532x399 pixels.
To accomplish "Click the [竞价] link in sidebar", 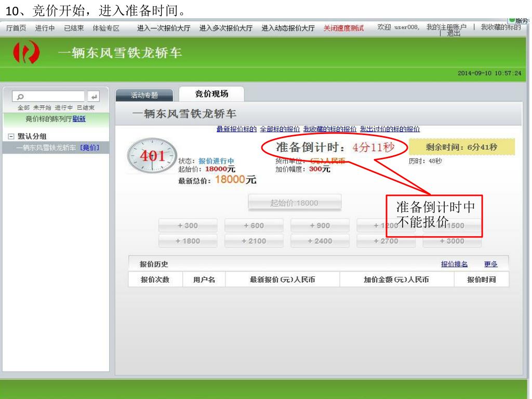I will (x=89, y=148).
